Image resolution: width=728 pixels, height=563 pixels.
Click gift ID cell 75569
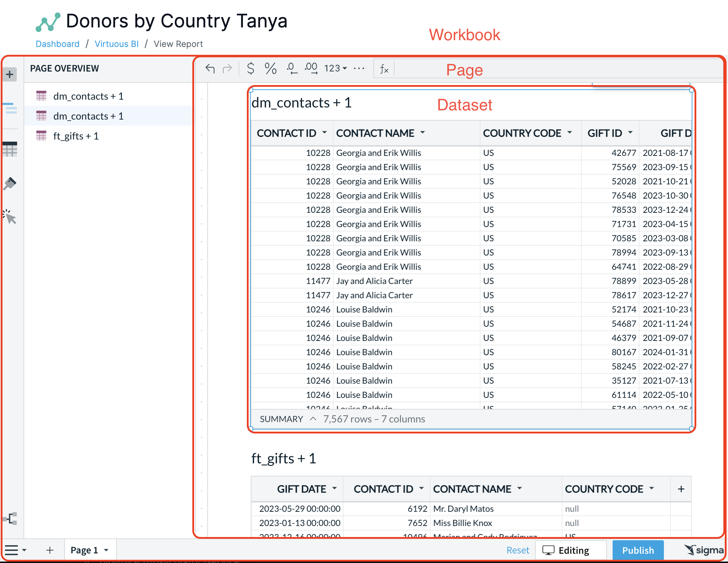coord(610,167)
